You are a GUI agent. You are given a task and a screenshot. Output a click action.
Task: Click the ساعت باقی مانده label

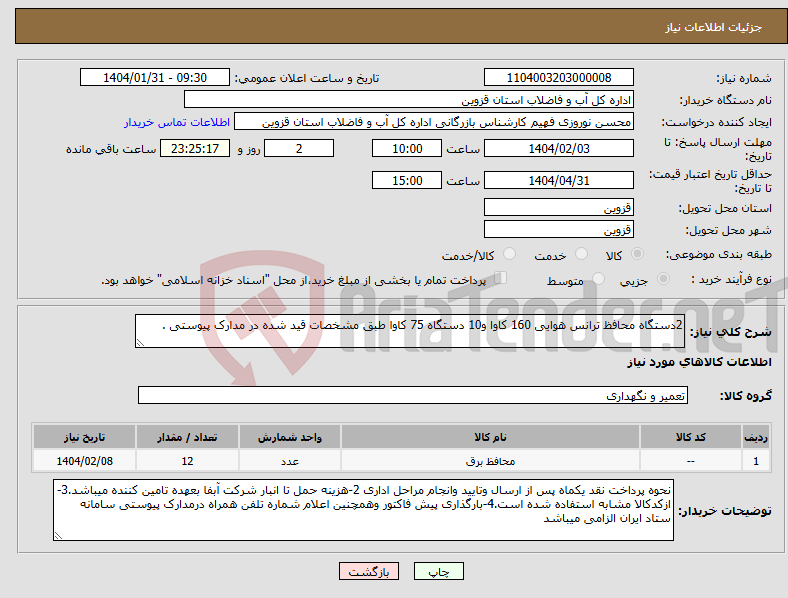click(111, 149)
